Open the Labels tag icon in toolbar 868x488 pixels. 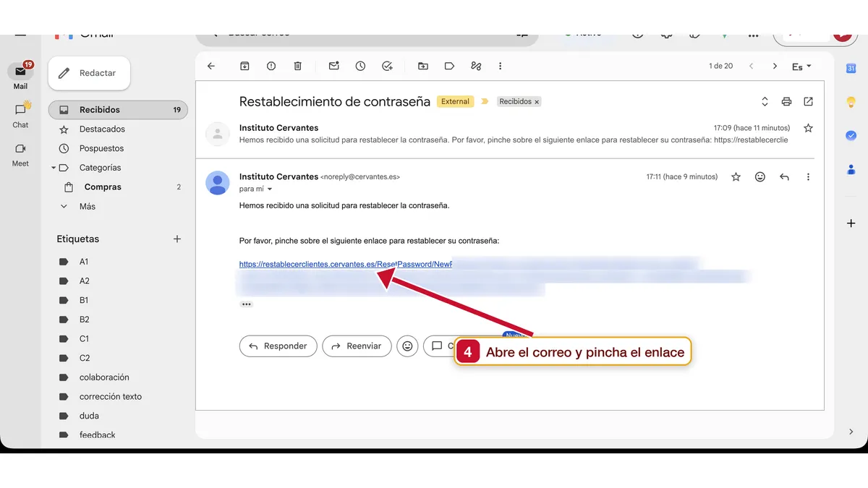449,66
